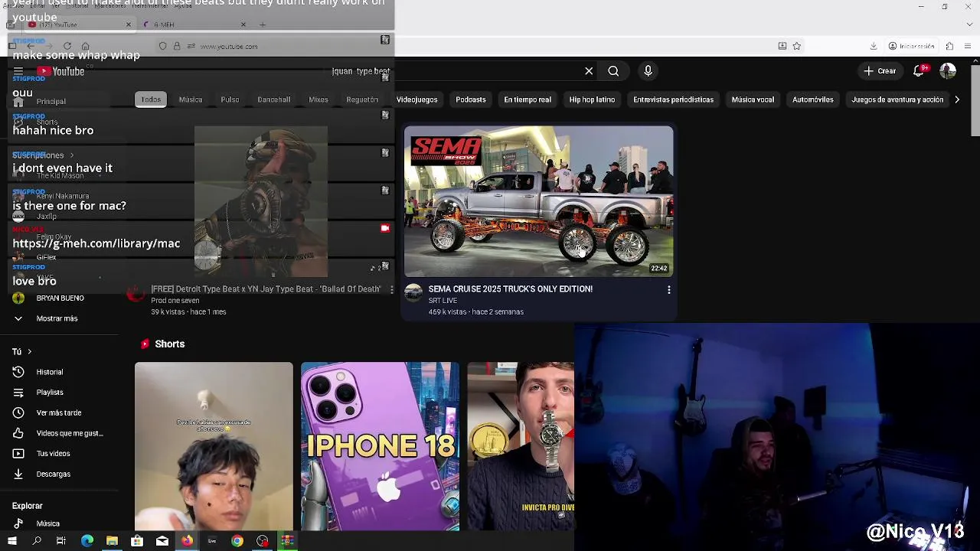Open the BRYAN BUENO subscription
The height and width of the screenshot is (551, 980).
(60, 298)
